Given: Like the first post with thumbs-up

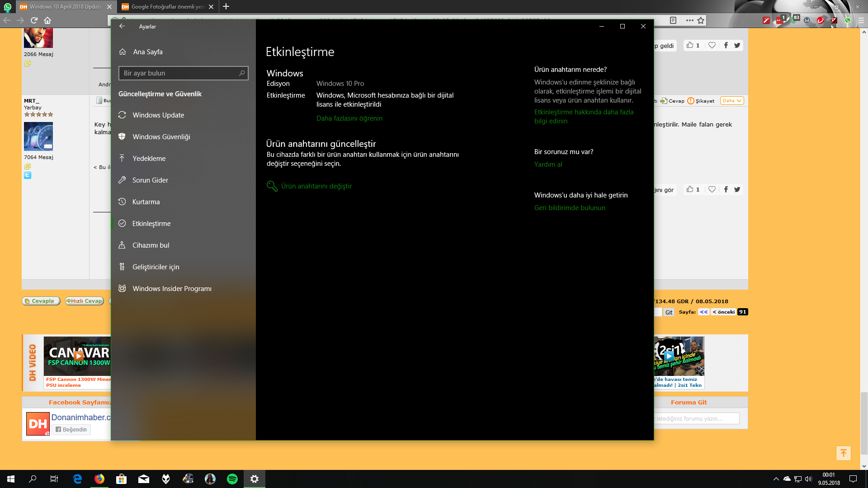Looking at the screenshot, I should point(690,45).
